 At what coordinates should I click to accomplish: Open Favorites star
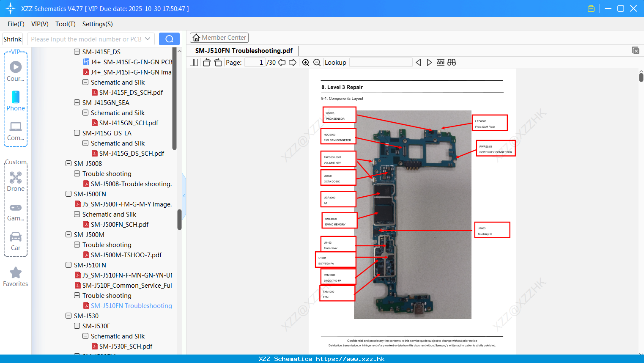pos(16,277)
